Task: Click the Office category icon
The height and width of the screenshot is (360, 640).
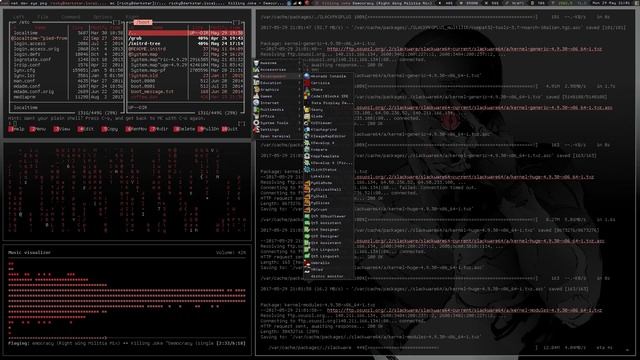Action: [256, 116]
